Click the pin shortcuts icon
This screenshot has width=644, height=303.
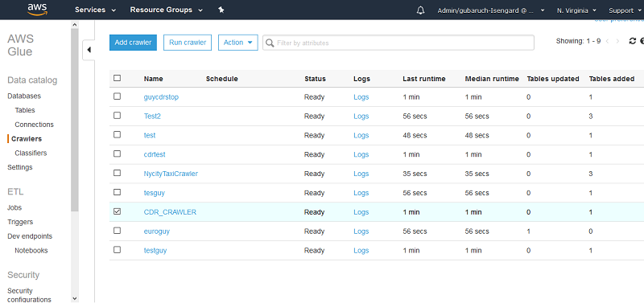tap(221, 10)
